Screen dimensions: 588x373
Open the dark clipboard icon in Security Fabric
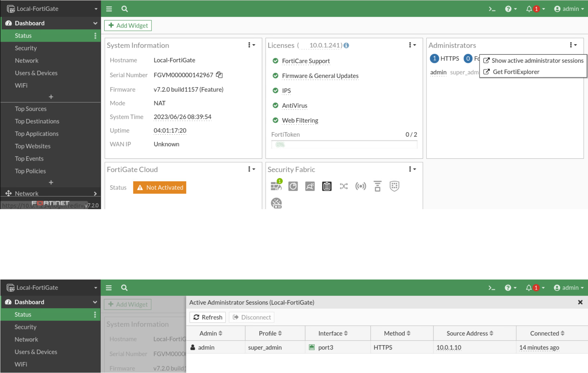[327, 186]
